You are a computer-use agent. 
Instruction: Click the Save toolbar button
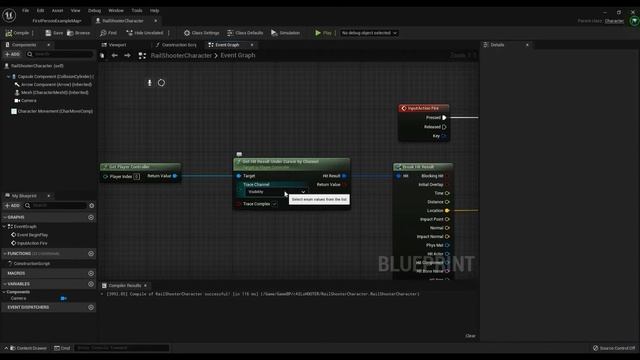(54, 33)
